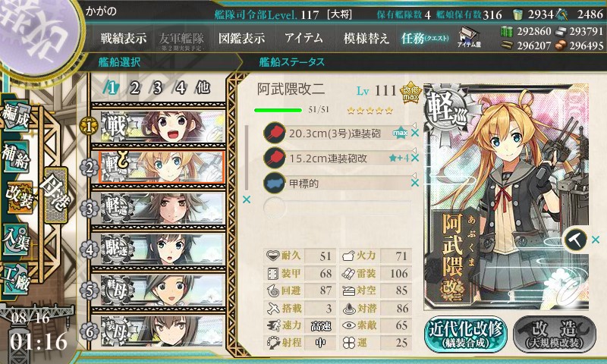
Task: Open the 図鑑表示 encyclopedia menu
Action: click(241, 38)
